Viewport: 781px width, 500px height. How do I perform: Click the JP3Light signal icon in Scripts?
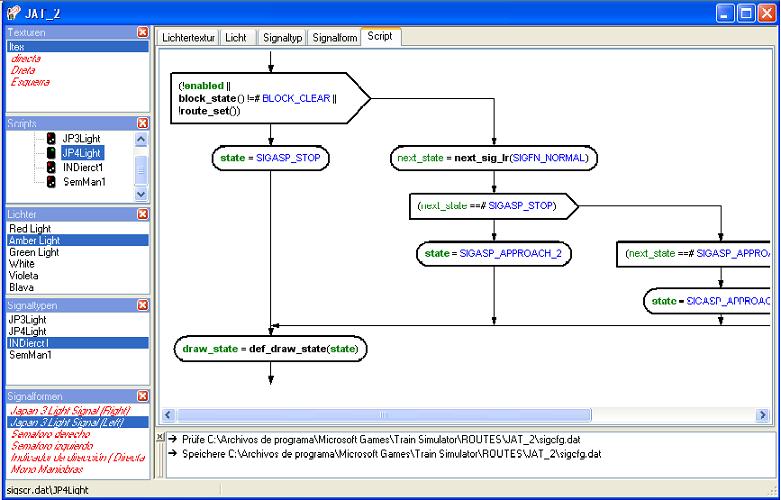pos(51,138)
